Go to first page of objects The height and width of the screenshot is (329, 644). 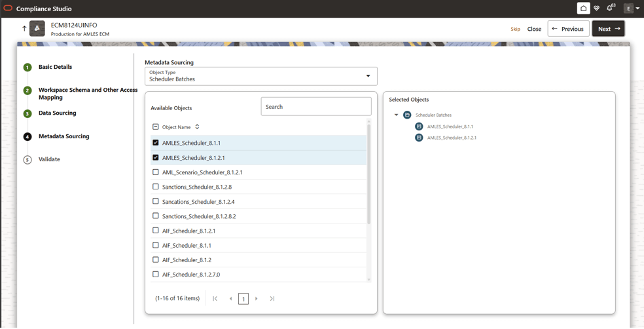(x=215, y=299)
